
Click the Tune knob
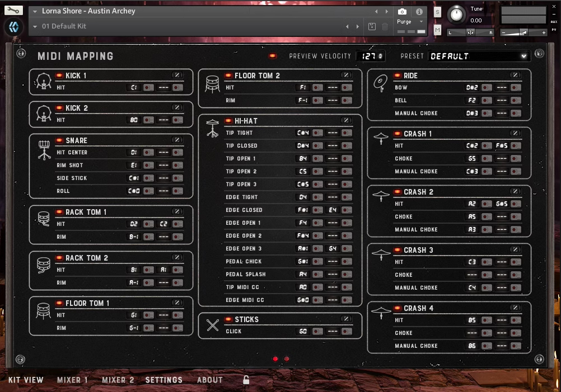[456, 15]
